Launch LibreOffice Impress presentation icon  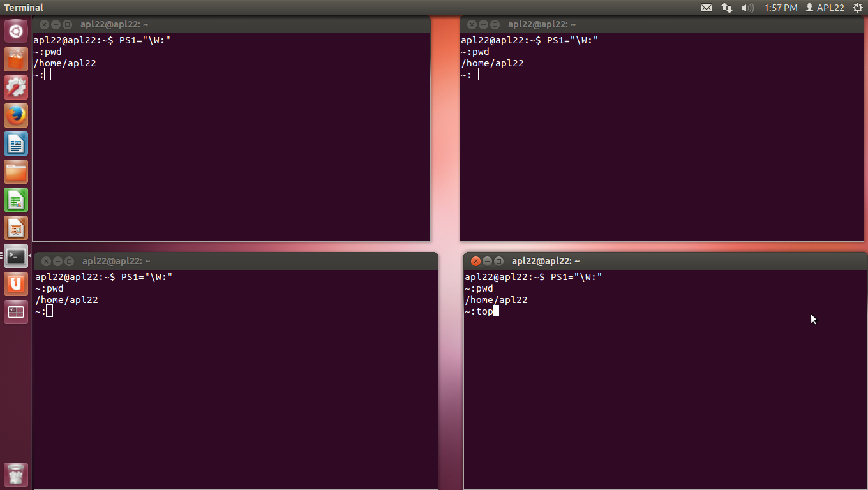pos(16,228)
